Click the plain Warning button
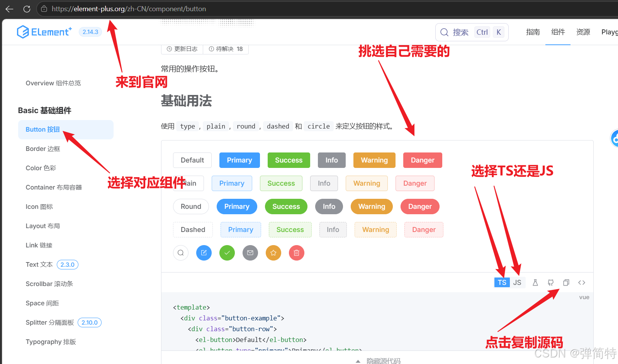Viewport: 618px width, 364px height. 367,183
